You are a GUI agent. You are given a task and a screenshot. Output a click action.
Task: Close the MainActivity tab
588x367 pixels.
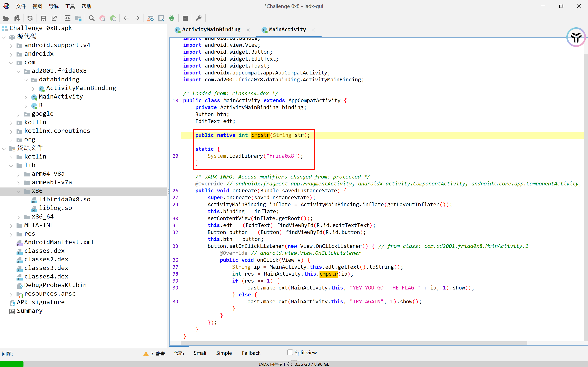tap(313, 30)
